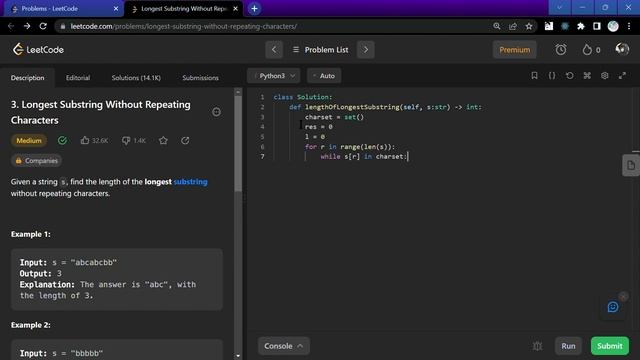Click the Medium difficulty badge
The width and height of the screenshot is (640, 360).
coord(29,140)
